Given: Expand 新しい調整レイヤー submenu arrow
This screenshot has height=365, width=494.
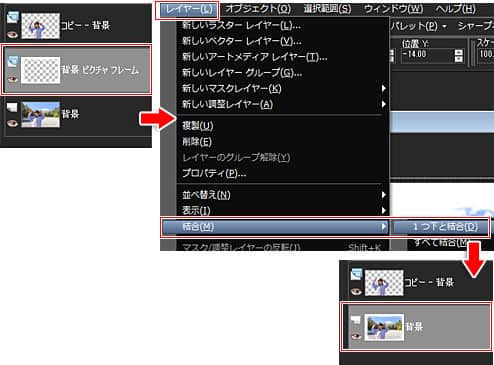Looking at the screenshot, I should [384, 104].
